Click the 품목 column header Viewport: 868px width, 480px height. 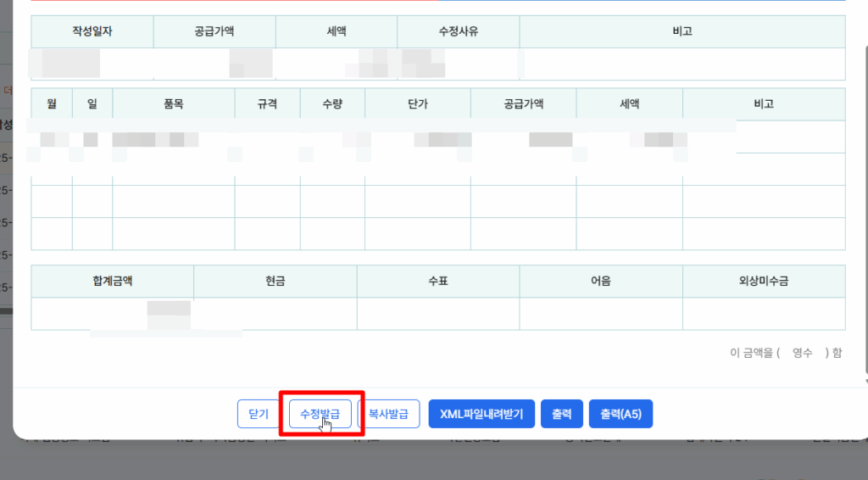(174, 104)
